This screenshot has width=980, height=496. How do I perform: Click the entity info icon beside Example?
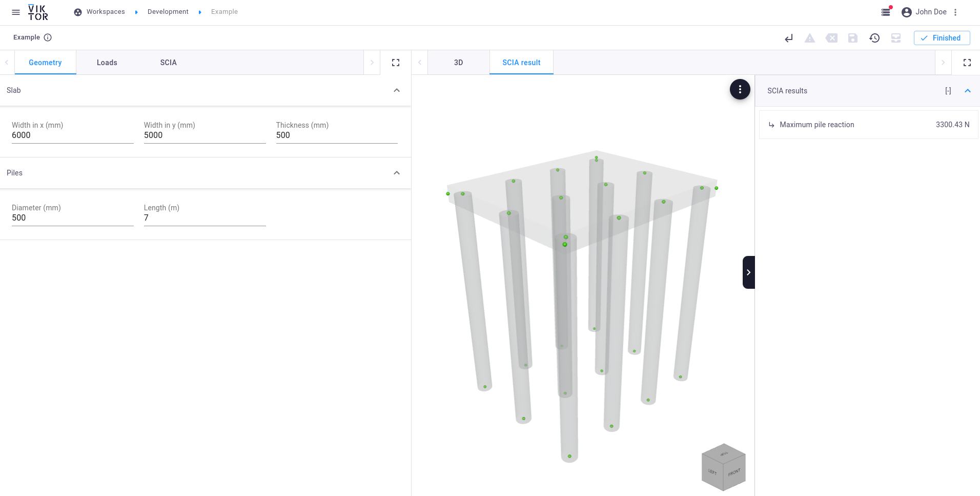[x=48, y=37]
